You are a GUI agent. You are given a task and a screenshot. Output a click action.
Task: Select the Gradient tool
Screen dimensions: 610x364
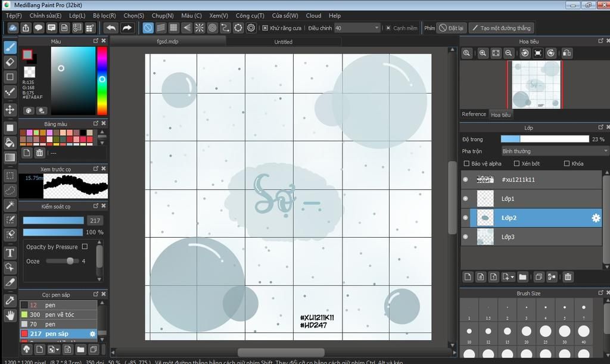click(x=10, y=157)
